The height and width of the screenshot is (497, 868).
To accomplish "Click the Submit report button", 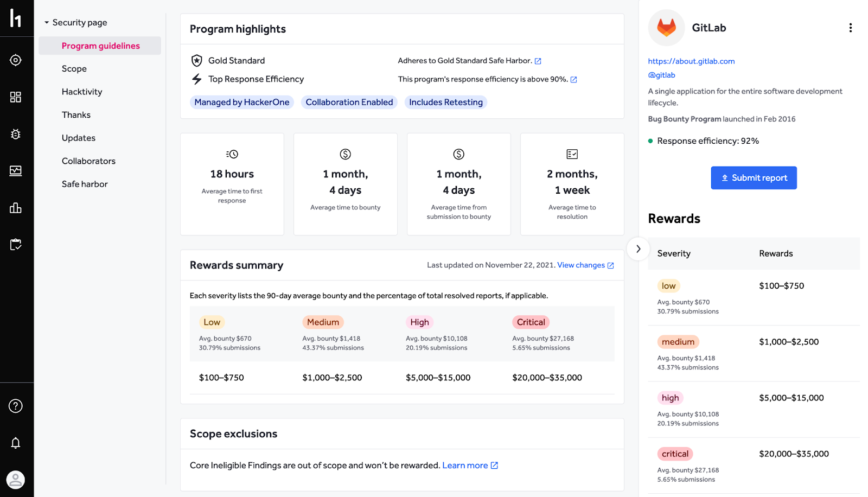I will [x=754, y=177].
